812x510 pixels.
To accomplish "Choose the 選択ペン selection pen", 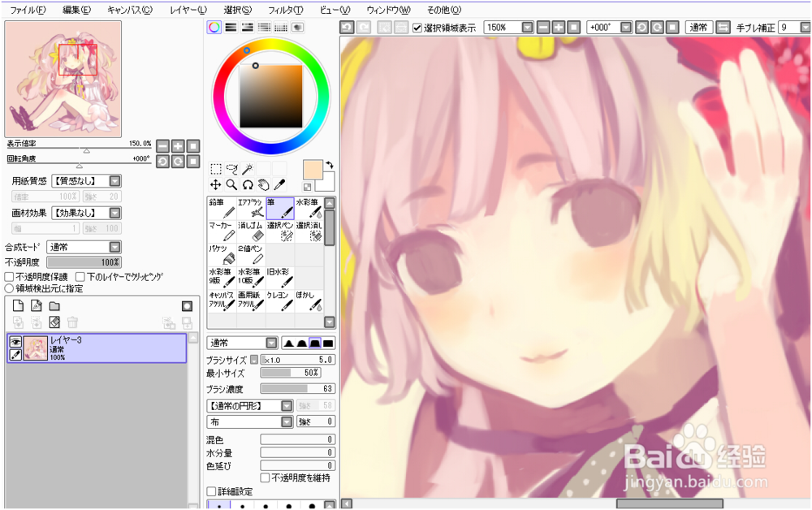I will 280,231.
